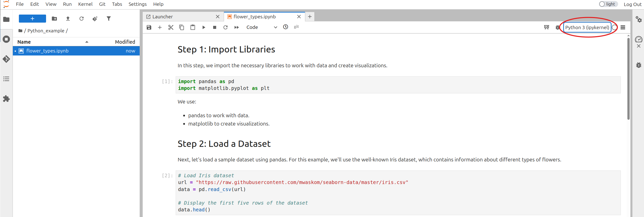Run the selected cell with the play button
Image resolution: width=644 pixels, height=217 pixels.
point(204,27)
